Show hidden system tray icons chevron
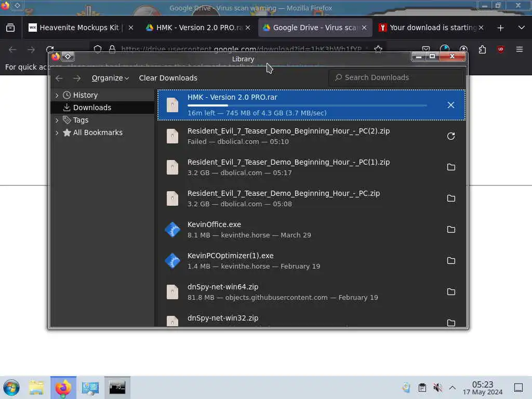 [x=453, y=388]
